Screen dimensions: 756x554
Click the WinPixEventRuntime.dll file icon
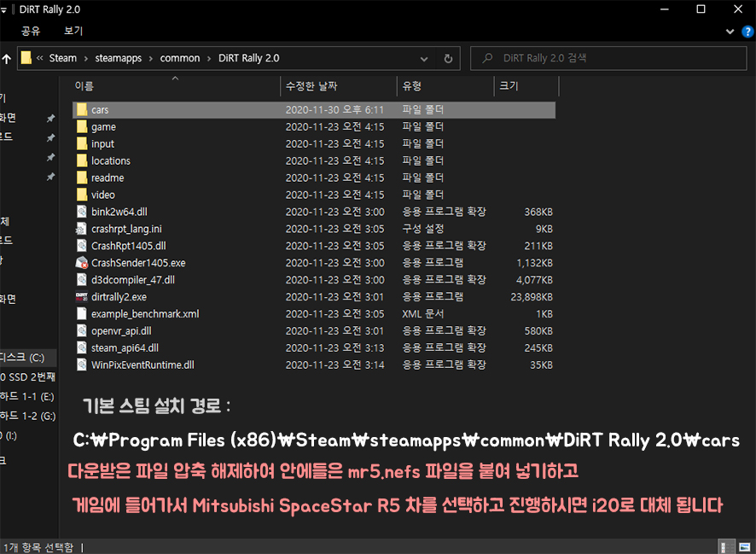tap(82, 364)
